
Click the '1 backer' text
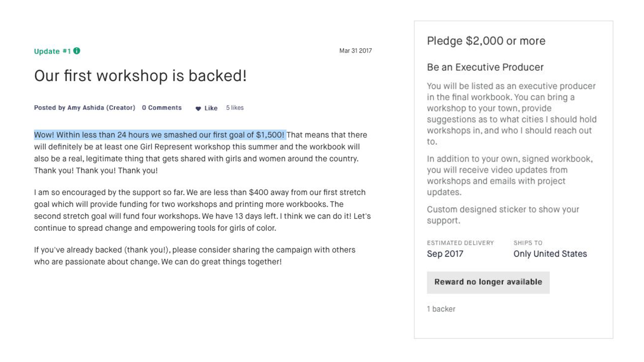[441, 309]
